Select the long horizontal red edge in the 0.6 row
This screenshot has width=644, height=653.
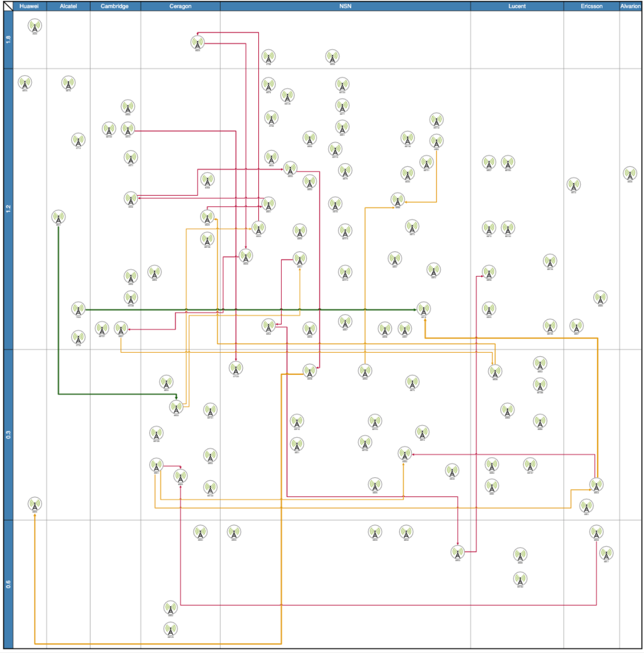(x=388, y=605)
